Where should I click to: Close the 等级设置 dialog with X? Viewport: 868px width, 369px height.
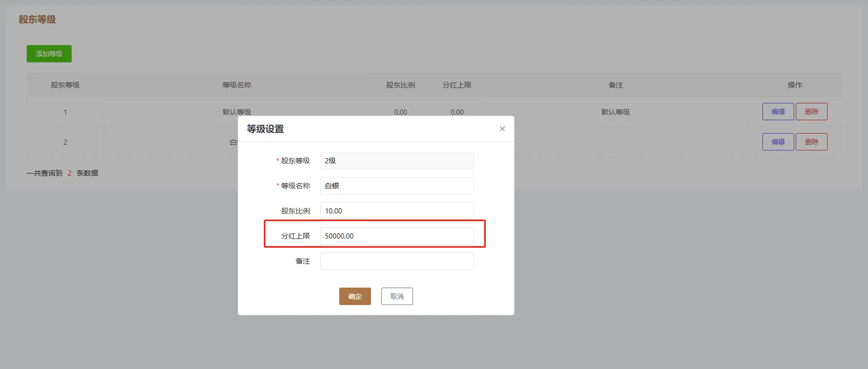(502, 129)
